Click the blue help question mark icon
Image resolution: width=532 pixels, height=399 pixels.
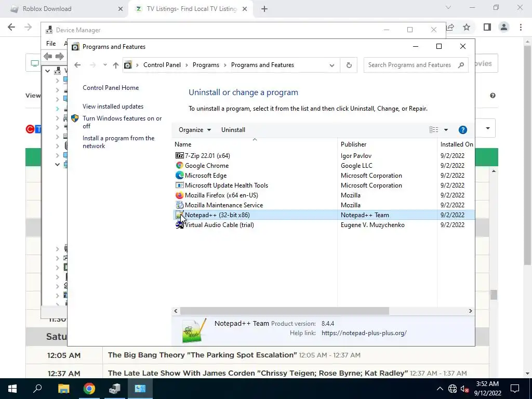(x=462, y=129)
